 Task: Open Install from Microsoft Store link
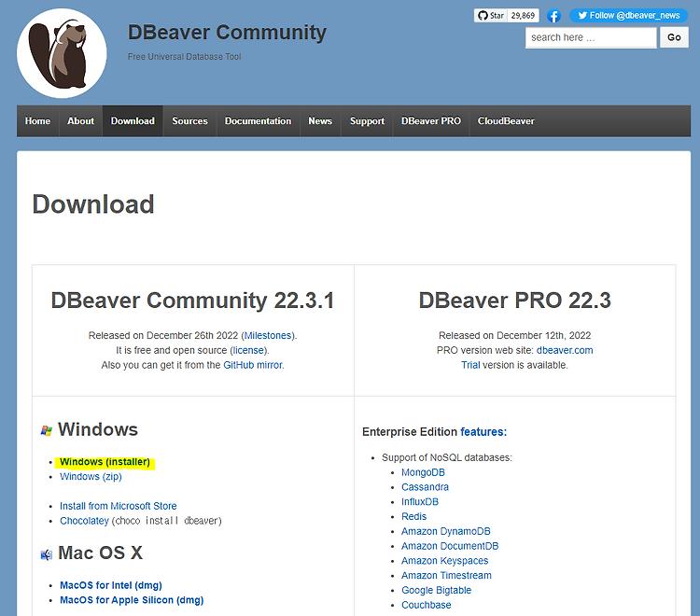coord(119,506)
